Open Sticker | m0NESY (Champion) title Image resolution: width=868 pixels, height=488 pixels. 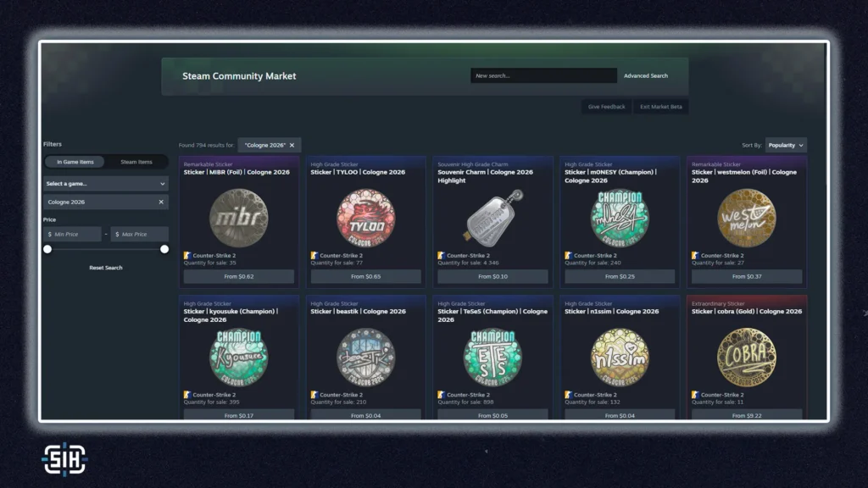(x=610, y=176)
